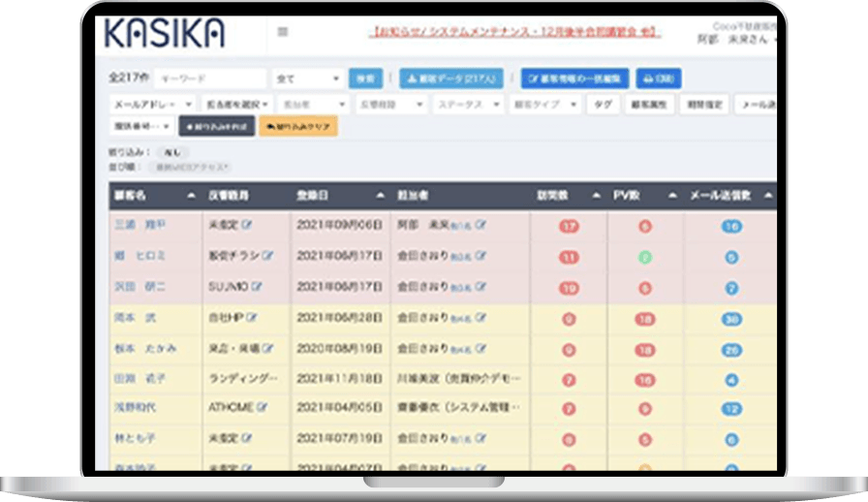Edit the ATHOME source with its pencil icon

(262, 407)
